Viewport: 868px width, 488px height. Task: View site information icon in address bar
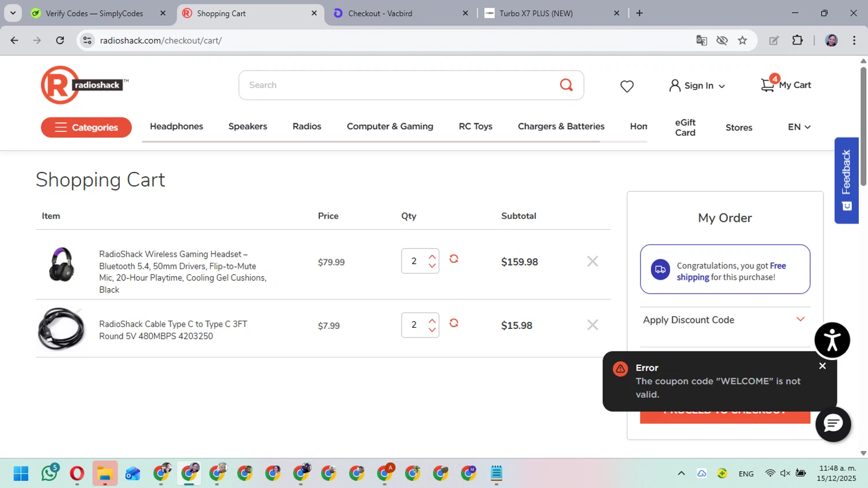click(87, 40)
